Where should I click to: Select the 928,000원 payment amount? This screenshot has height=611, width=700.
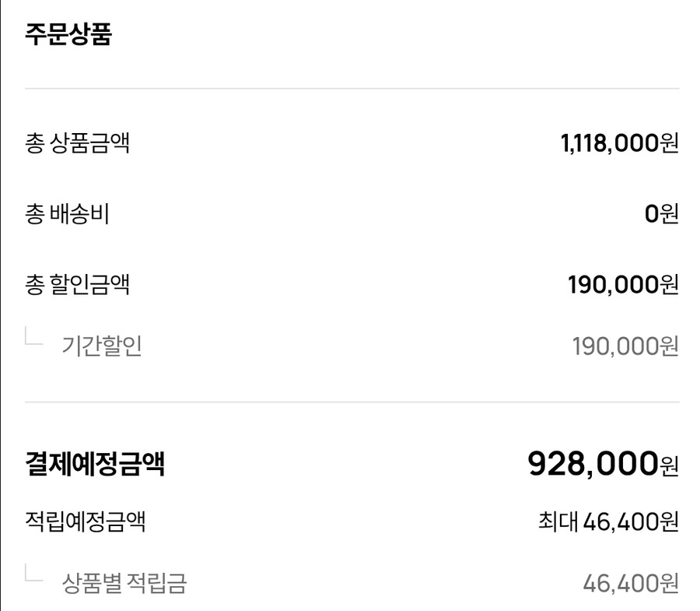coord(603,465)
